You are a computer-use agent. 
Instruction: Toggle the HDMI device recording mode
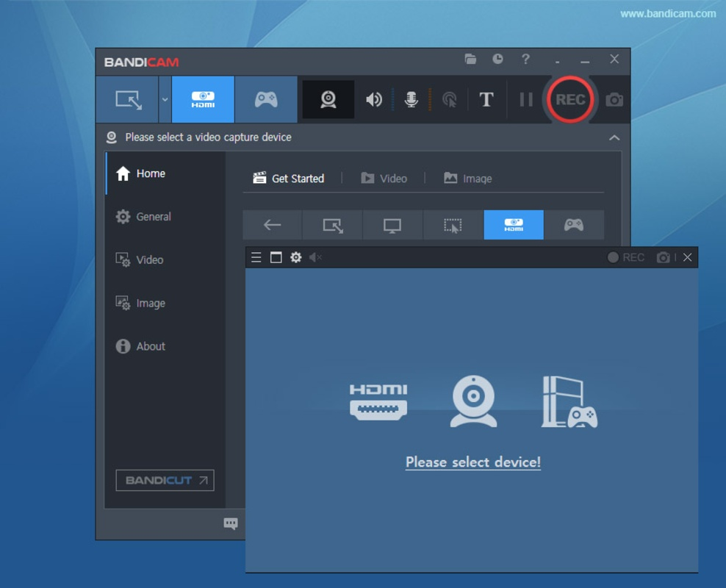[x=203, y=99]
